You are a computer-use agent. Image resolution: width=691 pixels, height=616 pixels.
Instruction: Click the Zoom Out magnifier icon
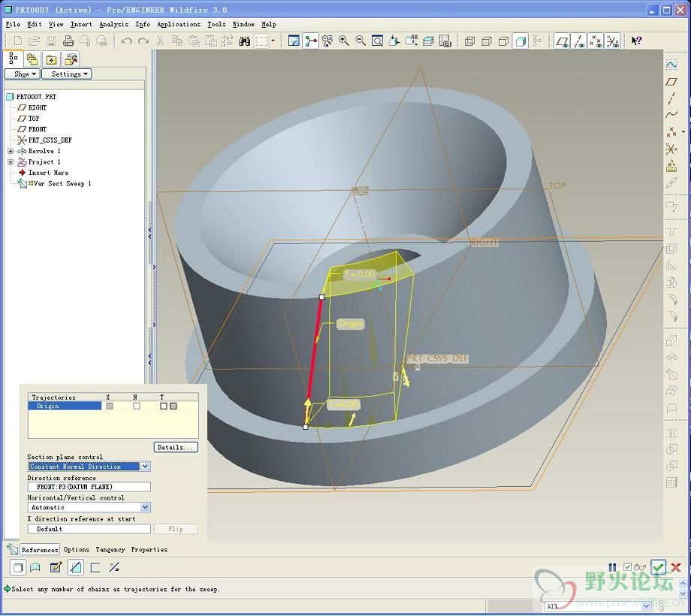click(361, 41)
